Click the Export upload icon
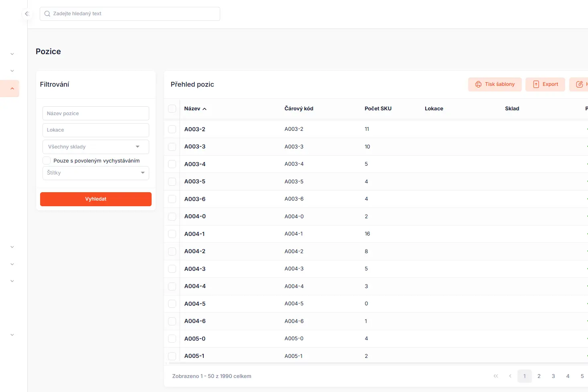This screenshot has height=392, width=588. click(536, 84)
